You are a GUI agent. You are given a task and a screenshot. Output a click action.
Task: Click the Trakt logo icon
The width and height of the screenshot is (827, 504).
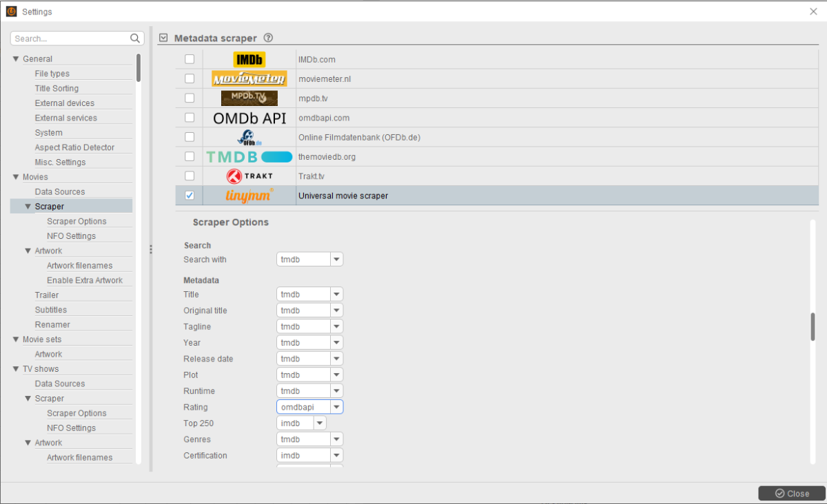249,176
